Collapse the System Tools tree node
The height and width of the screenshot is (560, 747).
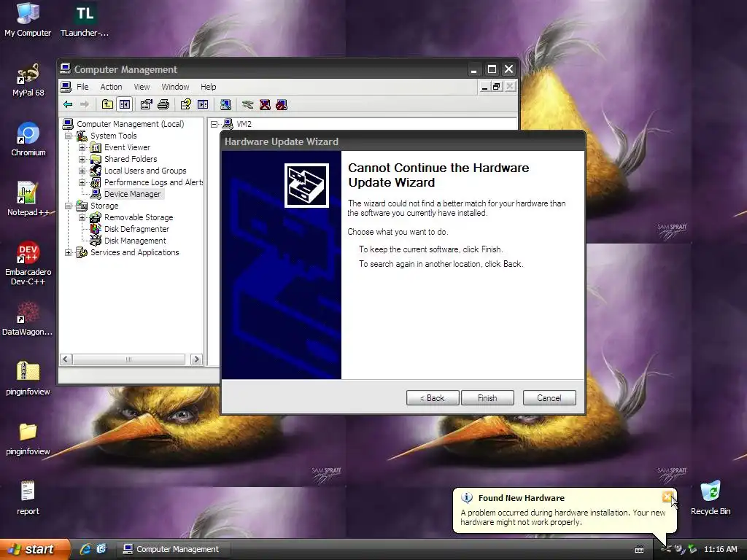pos(68,136)
